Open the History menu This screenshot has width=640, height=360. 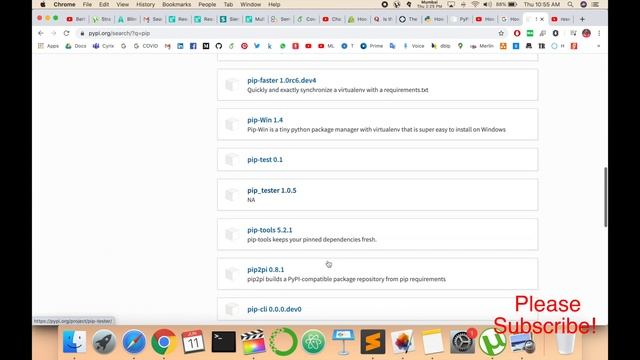[145, 4]
